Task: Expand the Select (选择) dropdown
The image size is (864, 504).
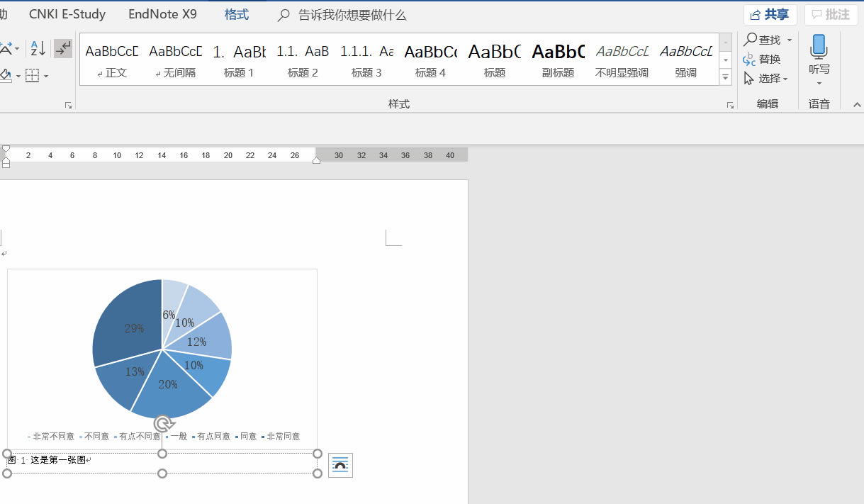Action: [785, 79]
